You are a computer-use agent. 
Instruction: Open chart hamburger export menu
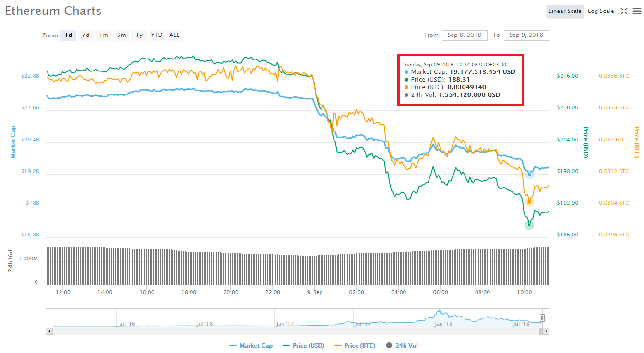click(637, 11)
